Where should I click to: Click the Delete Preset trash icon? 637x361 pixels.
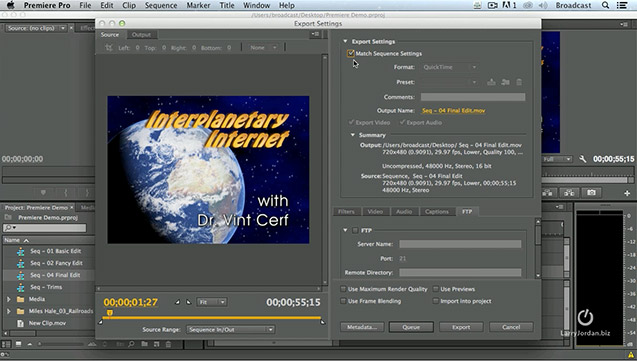point(519,82)
